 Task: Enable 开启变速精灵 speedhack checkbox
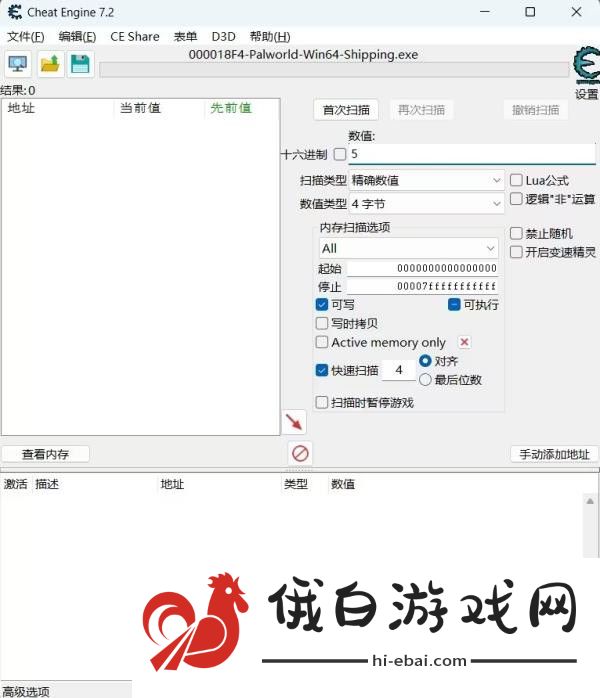(516, 252)
